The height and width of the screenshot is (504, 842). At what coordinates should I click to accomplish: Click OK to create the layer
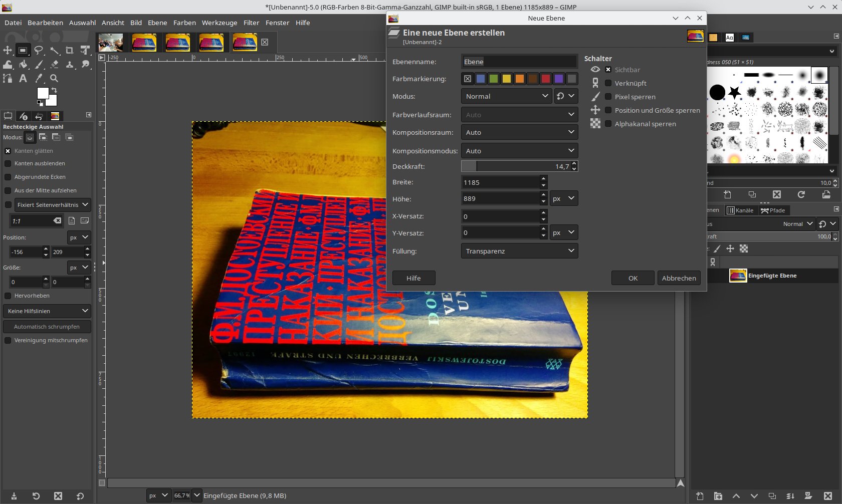pyautogui.click(x=633, y=278)
